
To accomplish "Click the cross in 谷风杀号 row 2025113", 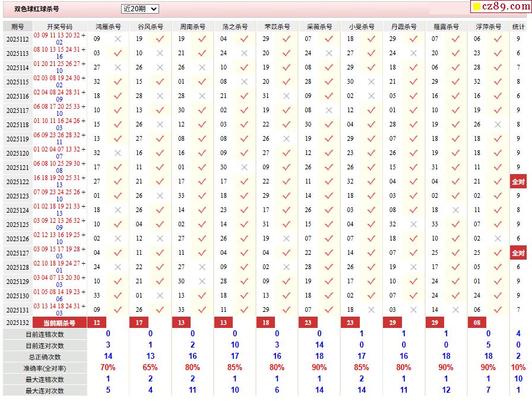I will [160, 53].
